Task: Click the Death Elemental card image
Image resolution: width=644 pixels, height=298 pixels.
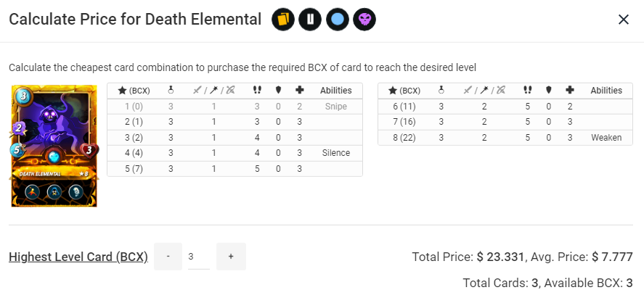Action: tap(54, 146)
